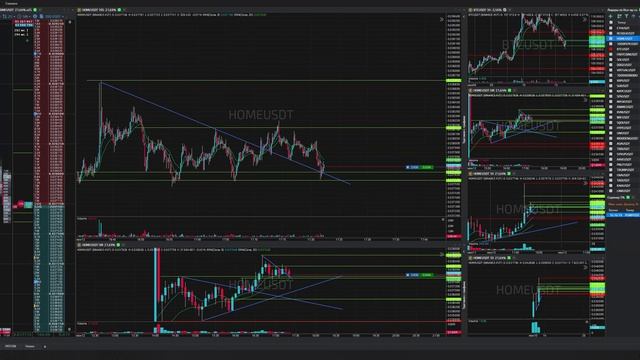Image resolution: width=640 pixels, height=360 pixels.
Task: Click the double-arrow icon on the main HOMEUSDT chart
Action: pyautogui.click(x=441, y=19)
